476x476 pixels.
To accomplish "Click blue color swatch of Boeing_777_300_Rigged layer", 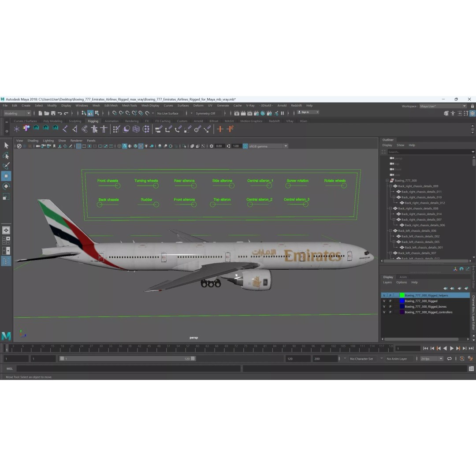I will point(402,301).
